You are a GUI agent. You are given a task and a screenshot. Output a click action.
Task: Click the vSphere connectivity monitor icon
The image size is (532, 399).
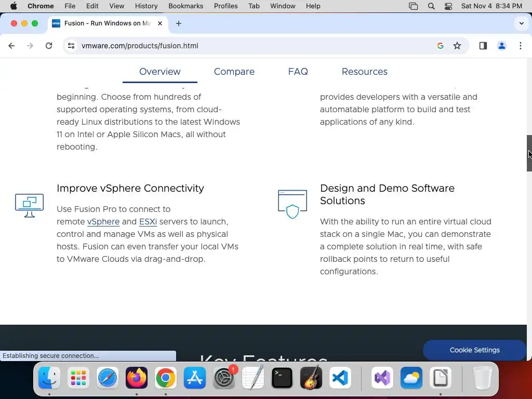tap(30, 205)
